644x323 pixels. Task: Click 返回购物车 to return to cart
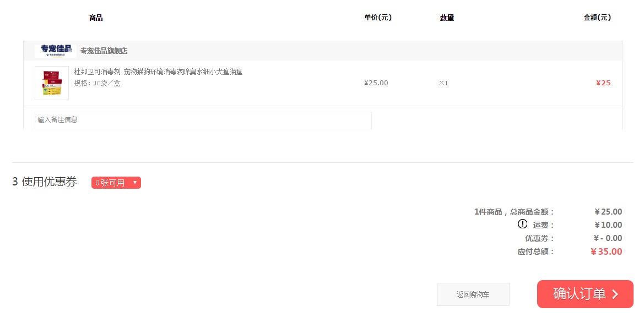473,294
